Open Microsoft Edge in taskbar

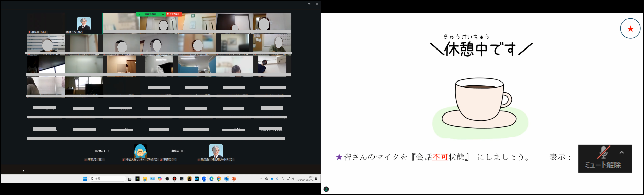(x=211, y=179)
